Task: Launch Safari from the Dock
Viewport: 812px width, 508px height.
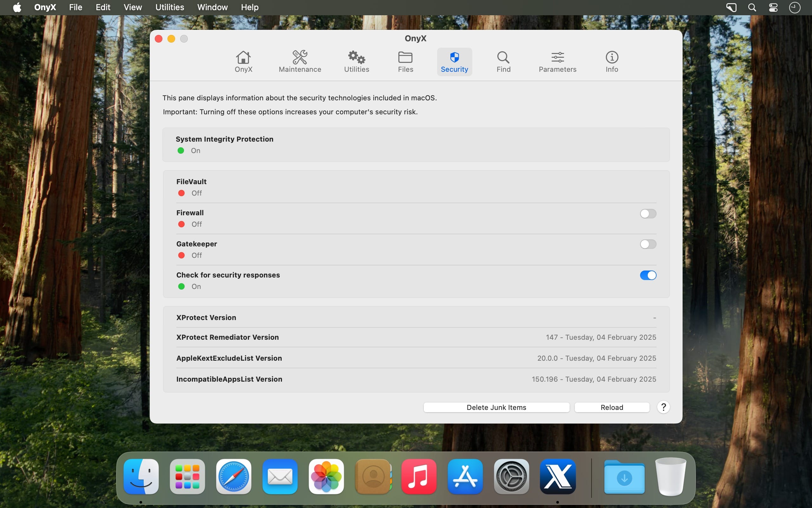Action: tap(233, 477)
